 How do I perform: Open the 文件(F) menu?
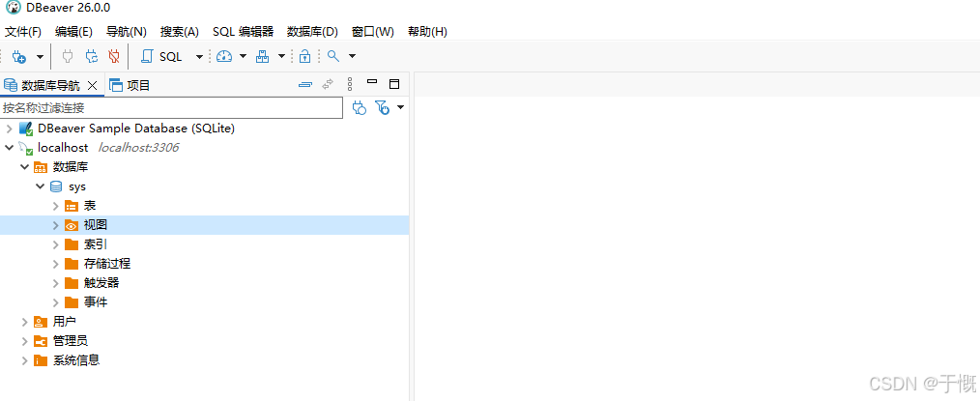coord(23,32)
